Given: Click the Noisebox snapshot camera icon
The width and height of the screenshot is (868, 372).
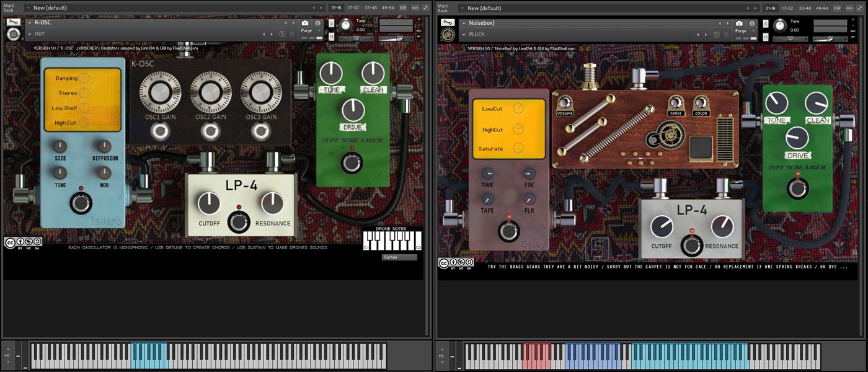Looking at the screenshot, I should click(x=739, y=23).
